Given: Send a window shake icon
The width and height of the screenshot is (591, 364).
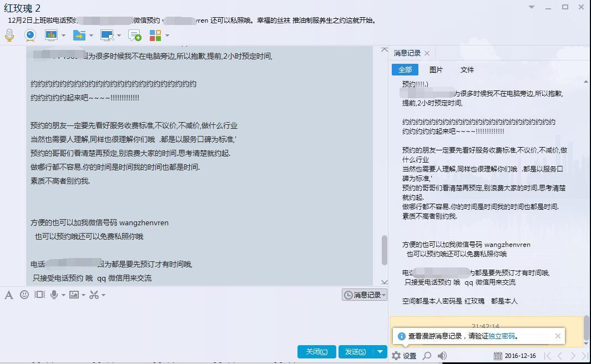Looking at the screenshot, I should (x=39, y=295).
